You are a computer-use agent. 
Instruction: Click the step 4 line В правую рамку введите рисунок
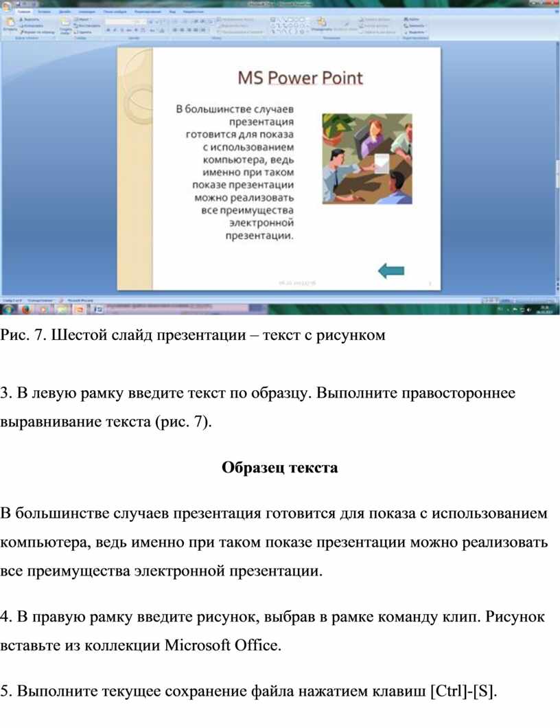(x=272, y=617)
